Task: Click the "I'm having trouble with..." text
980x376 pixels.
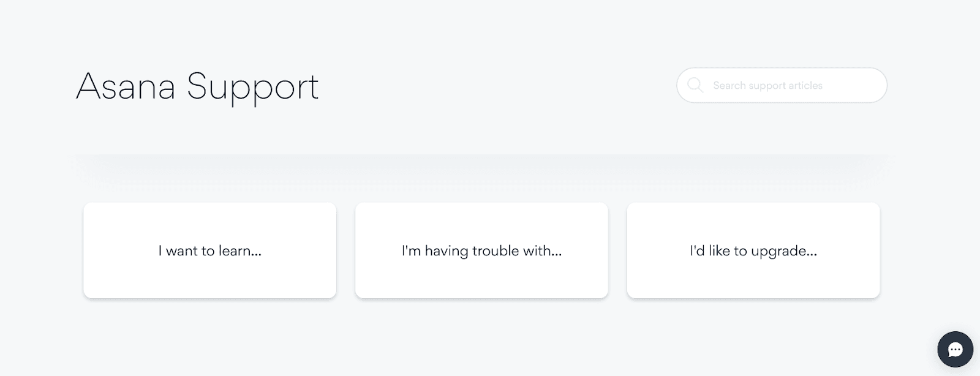Action: coord(481,251)
